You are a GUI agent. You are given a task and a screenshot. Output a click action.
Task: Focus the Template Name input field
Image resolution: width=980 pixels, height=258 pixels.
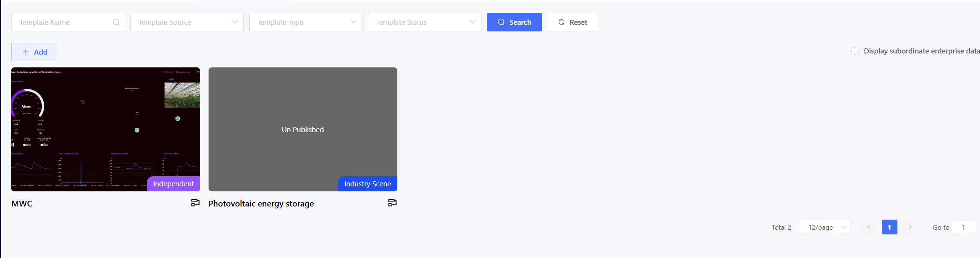click(62, 22)
